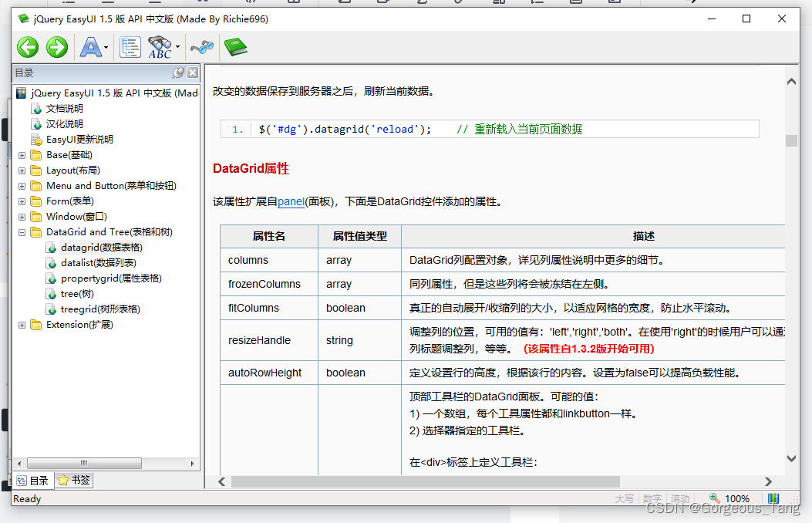Expand the Base(基础) tree node
This screenshot has width=812, height=523.
pyautogui.click(x=22, y=154)
